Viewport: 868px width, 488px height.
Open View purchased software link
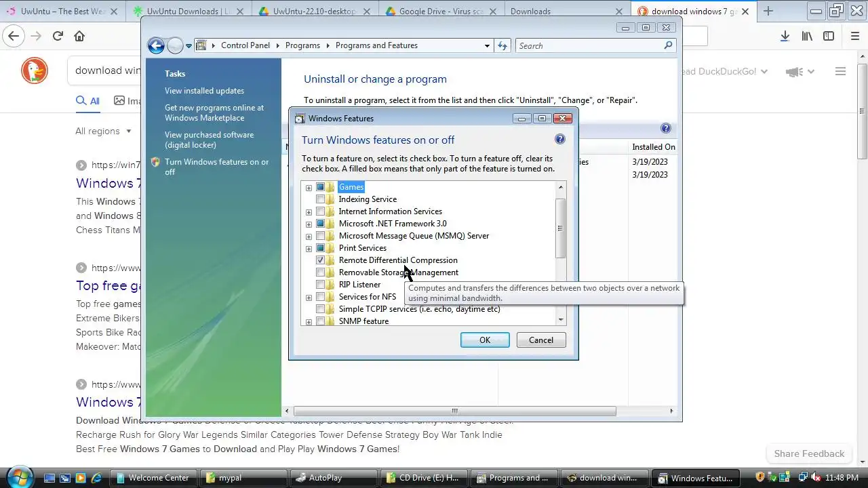pos(209,140)
